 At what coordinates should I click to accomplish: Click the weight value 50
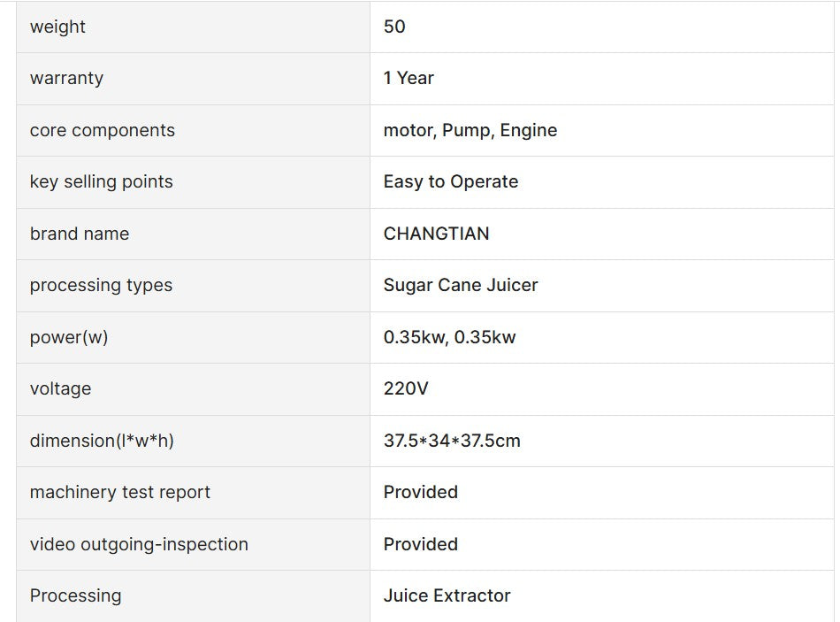tap(394, 27)
